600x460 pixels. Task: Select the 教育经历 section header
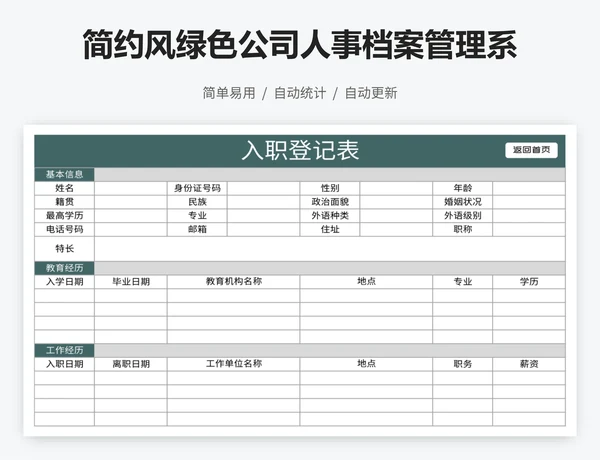coord(65,268)
